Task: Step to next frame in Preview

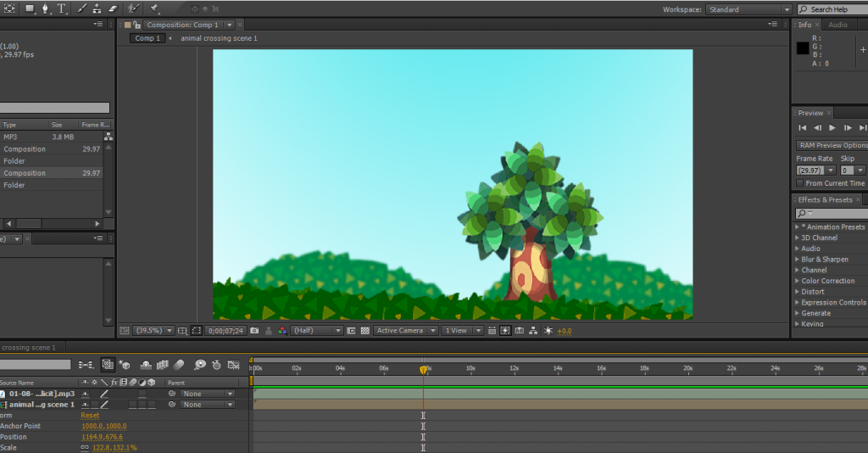Action: pos(848,128)
